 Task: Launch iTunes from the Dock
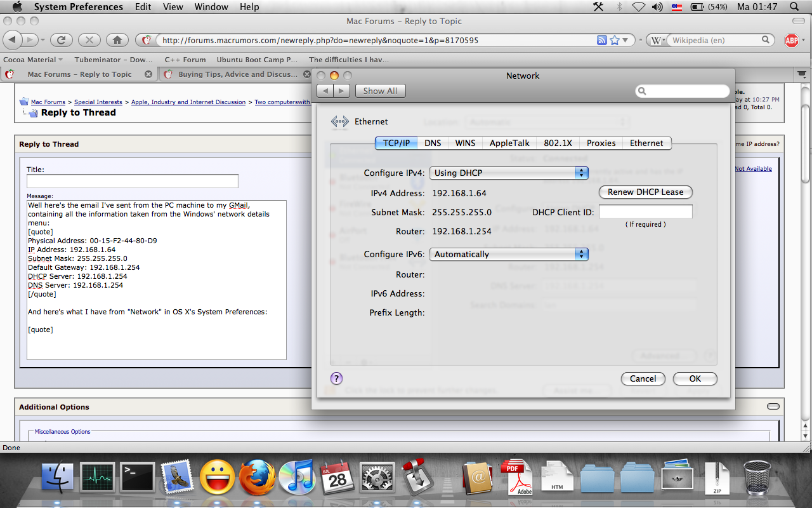click(297, 477)
